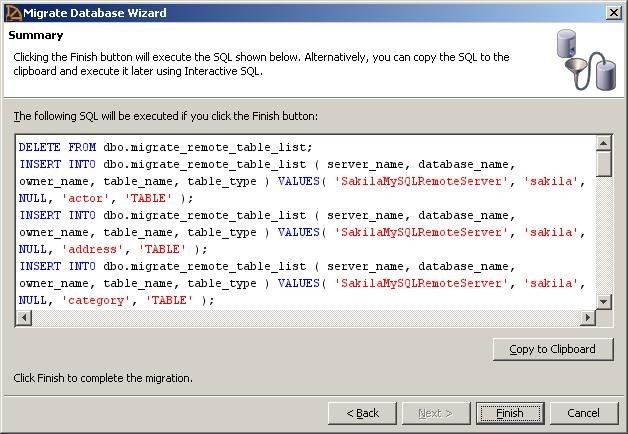Click the greyed-out Next button
The height and width of the screenshot is (434, 628).
(435, 413)
